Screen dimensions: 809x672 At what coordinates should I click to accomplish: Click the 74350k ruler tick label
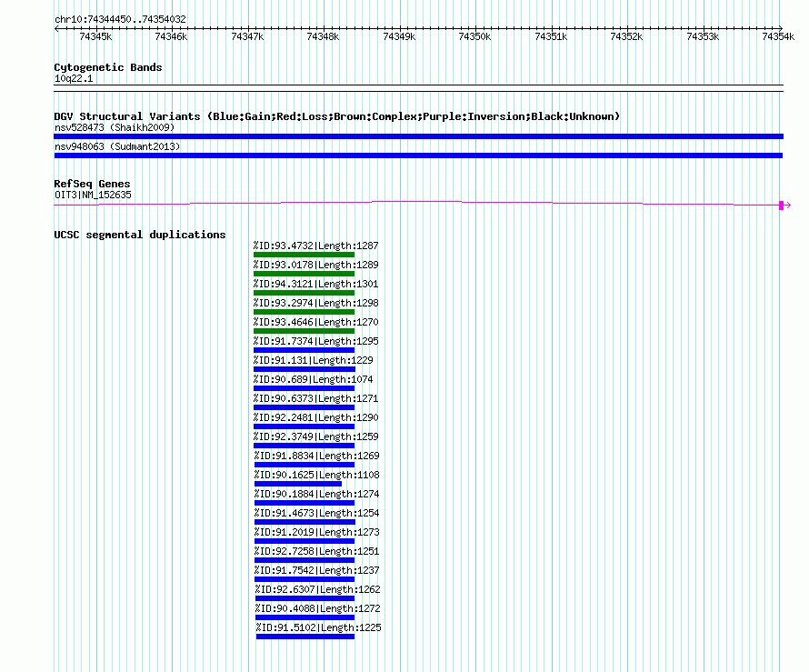[474, 36]
